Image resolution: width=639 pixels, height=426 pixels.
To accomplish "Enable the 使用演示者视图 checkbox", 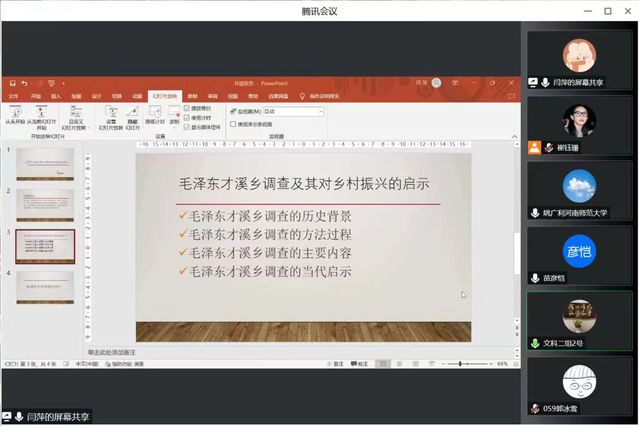I will 234,124.
